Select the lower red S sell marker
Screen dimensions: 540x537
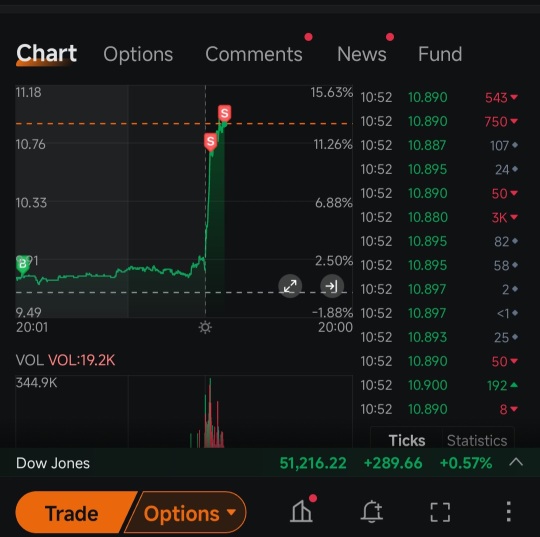tap(210, 142)
